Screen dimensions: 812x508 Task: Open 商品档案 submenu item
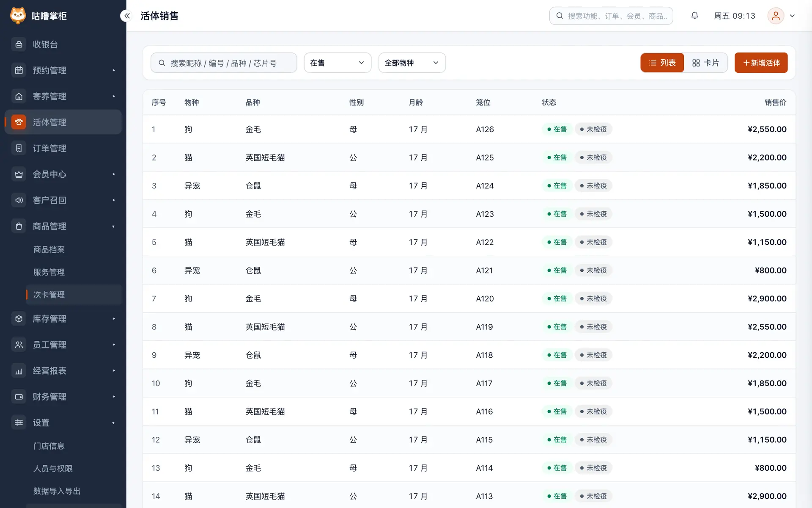click(x=49, y=249)
